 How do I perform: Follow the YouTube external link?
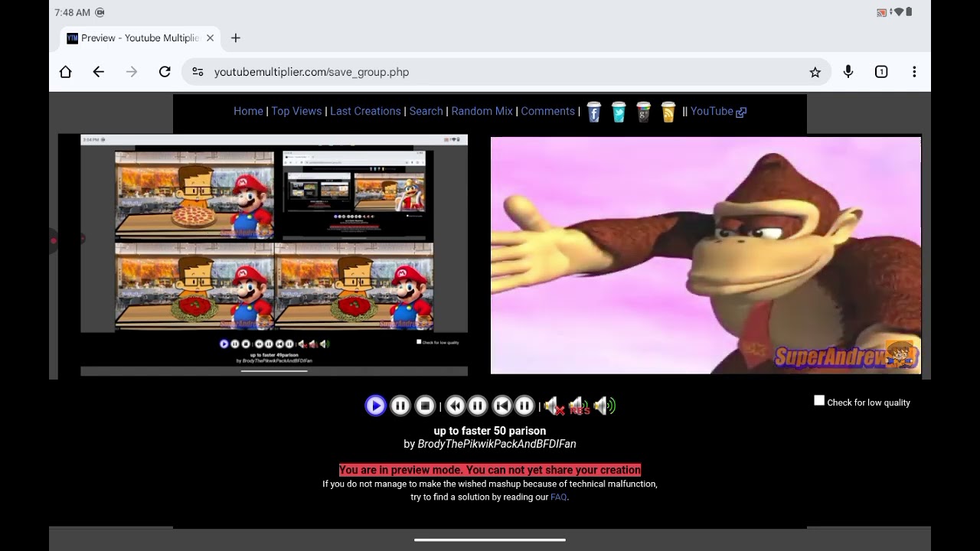coord(718,111)
